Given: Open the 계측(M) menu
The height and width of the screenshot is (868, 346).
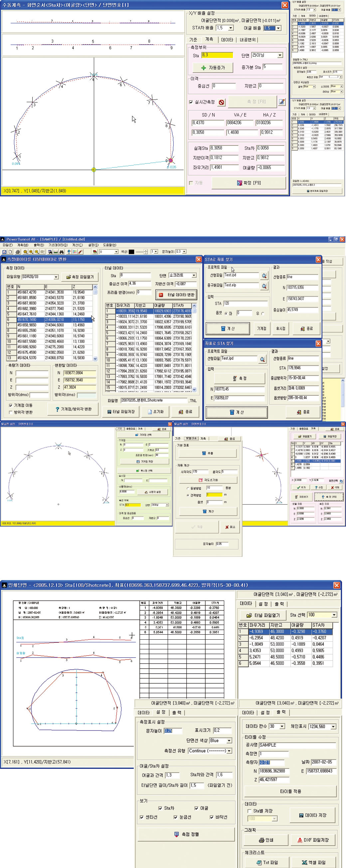Looking at the screenshot, I should 23,245.
